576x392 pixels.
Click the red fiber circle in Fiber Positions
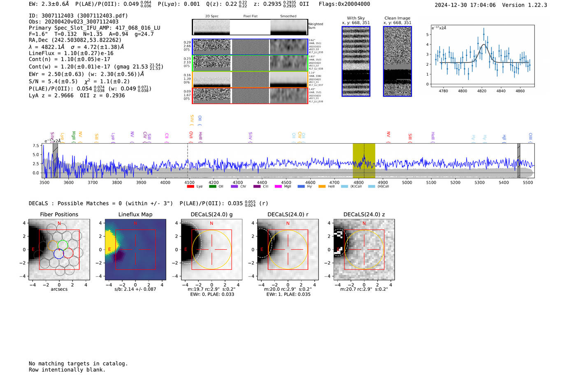click(x=68, y=253)
